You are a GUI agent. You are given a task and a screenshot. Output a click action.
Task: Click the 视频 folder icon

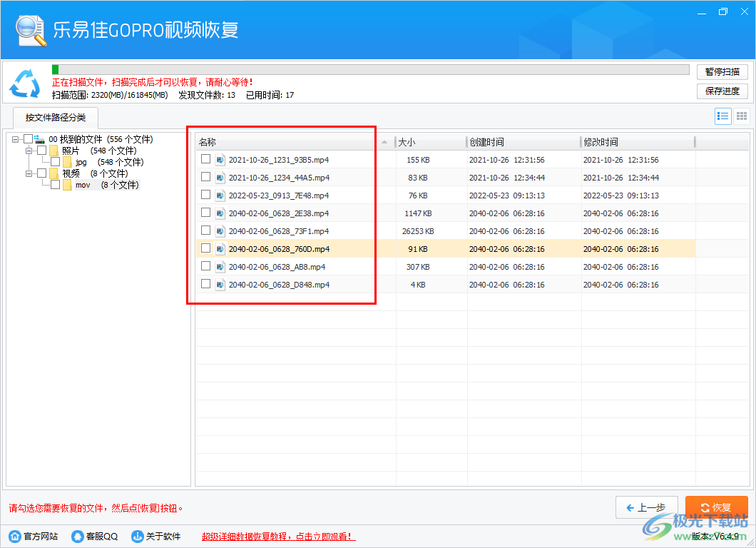pyautogui.click(x=54, y=173)
